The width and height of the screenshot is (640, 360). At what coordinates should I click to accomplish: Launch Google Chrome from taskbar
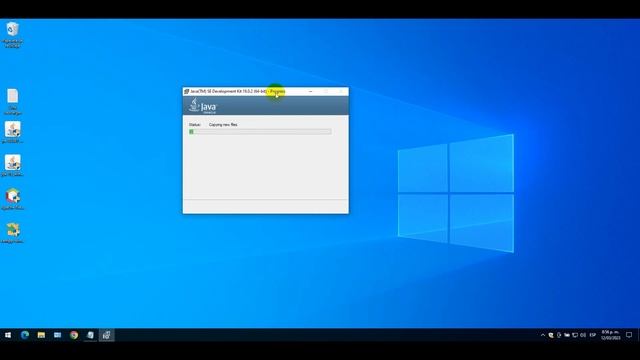click(74, 335)
